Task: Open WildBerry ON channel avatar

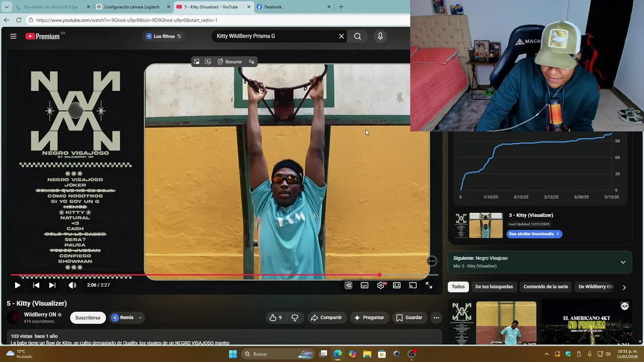Action: (14, 318)
